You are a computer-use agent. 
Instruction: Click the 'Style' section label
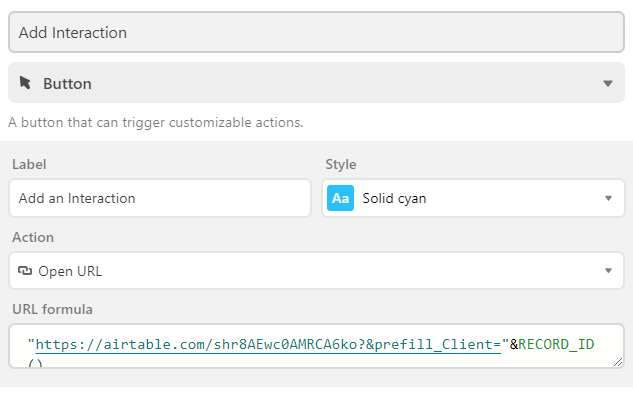(x=341, y=164)
